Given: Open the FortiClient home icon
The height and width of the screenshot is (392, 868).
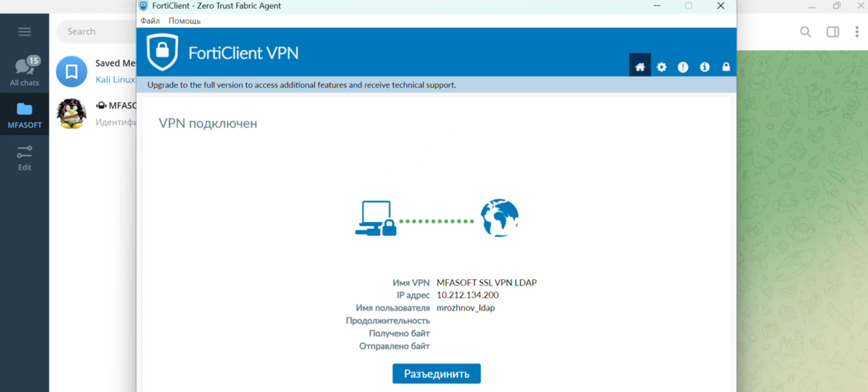Looking at the screenshot, I should pyautogui.click(x=640, y=67).
